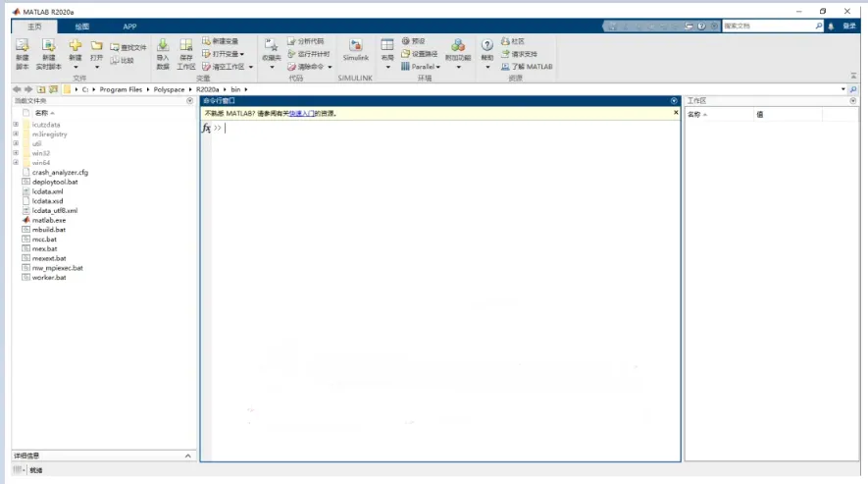868x484 pixels.
Task: Click Run and Time (运行并计时)
Action: (x=308, y=54)
